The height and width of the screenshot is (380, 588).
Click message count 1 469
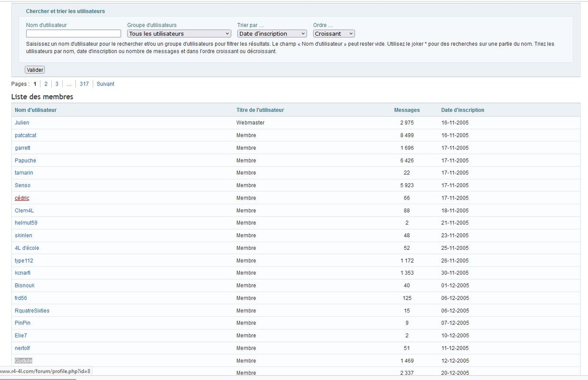[x=407, y=361]
